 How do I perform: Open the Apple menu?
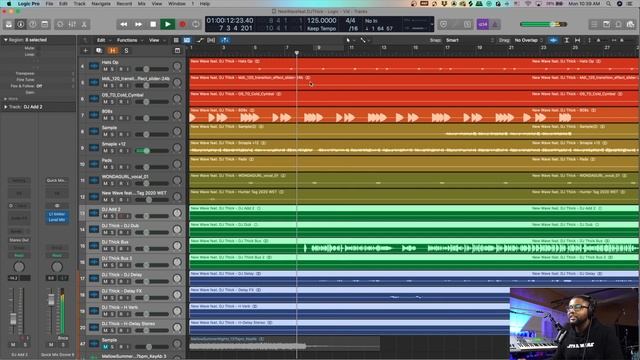coord(9,4)
